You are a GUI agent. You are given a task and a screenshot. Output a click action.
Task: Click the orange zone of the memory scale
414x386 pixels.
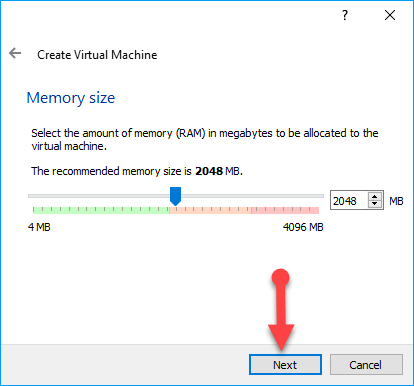(210, 210)
